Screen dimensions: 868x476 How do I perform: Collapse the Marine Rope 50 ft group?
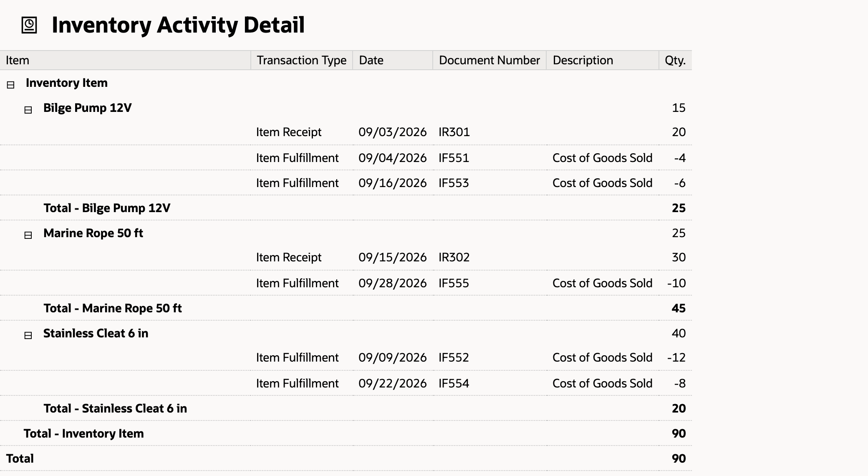click(28, 235)
